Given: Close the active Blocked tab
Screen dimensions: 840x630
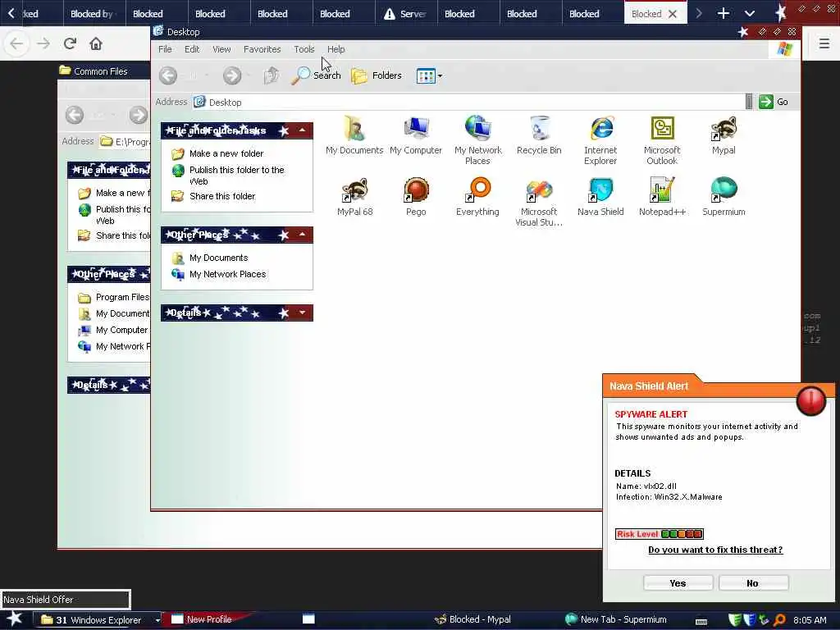Looking at the screenshot, I should pos(673,14).
